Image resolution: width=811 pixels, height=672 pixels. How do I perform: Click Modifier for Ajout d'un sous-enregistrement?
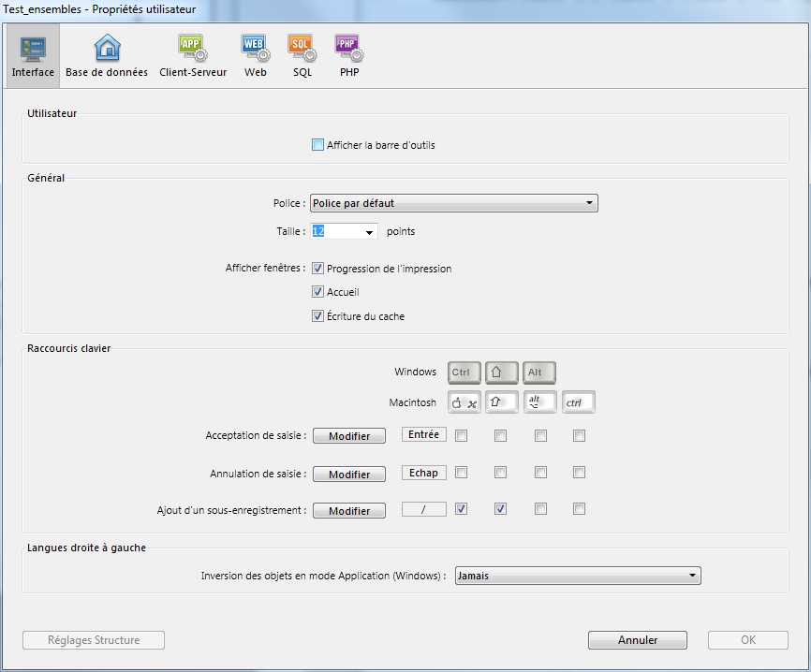(348, 511)
